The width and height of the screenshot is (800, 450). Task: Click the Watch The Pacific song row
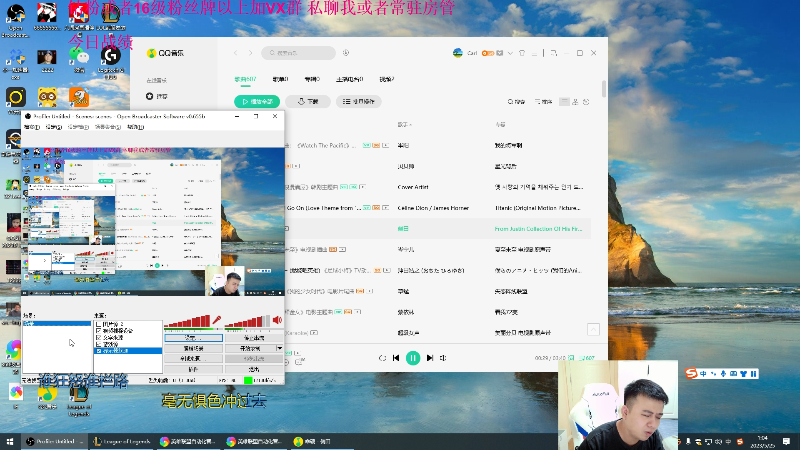point(437,145)
